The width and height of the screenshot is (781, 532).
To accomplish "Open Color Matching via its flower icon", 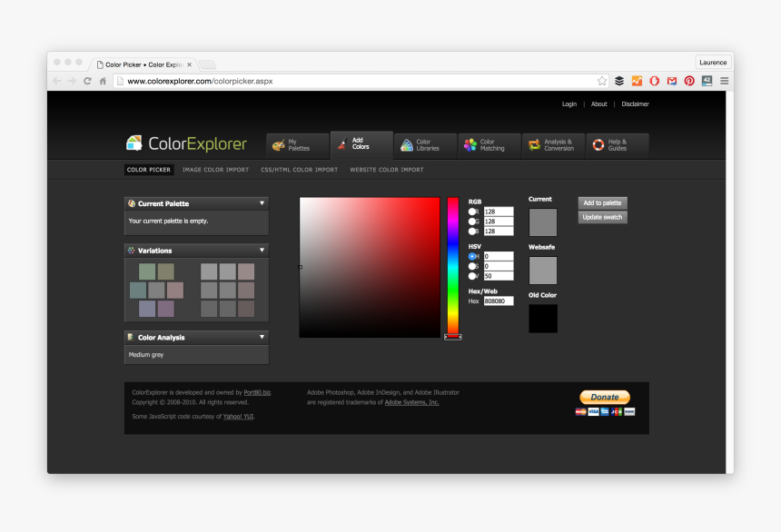I will click(x=470, y=145).
